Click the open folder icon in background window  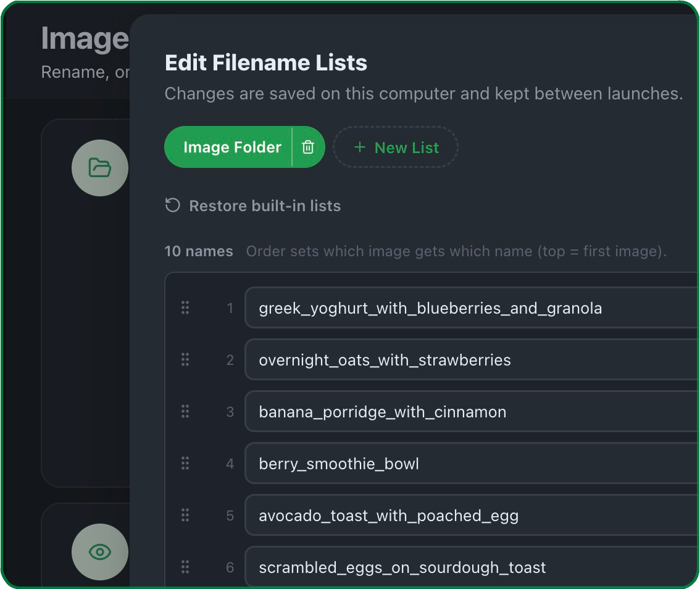pos(100,168)
